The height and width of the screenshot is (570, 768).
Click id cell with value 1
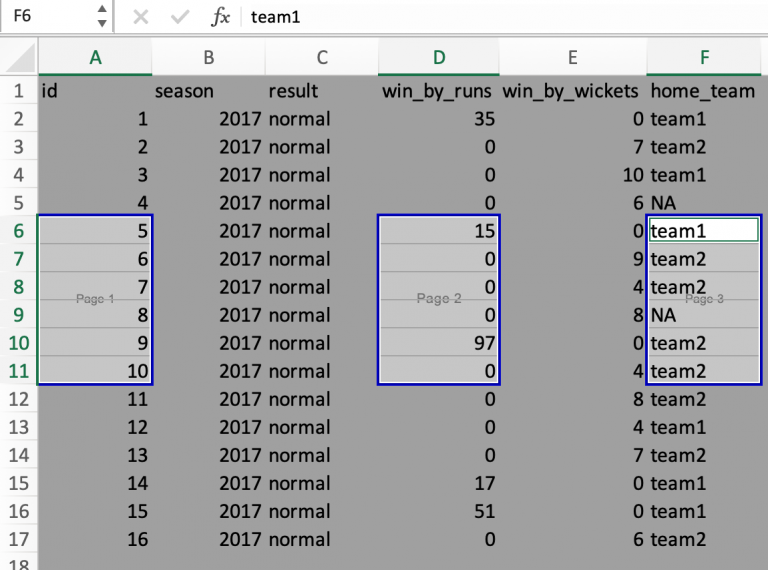click(x=96, y=119)
